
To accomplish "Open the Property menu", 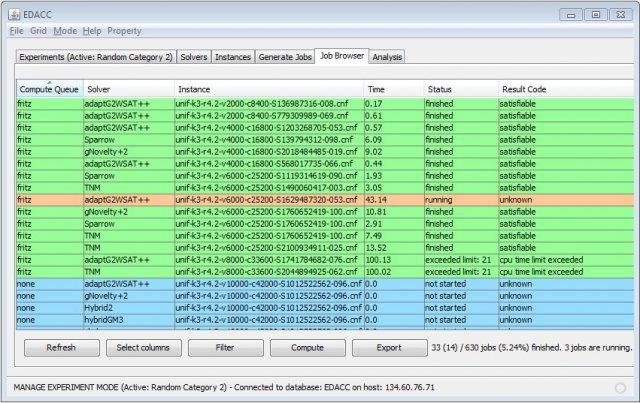I will 124,31.
